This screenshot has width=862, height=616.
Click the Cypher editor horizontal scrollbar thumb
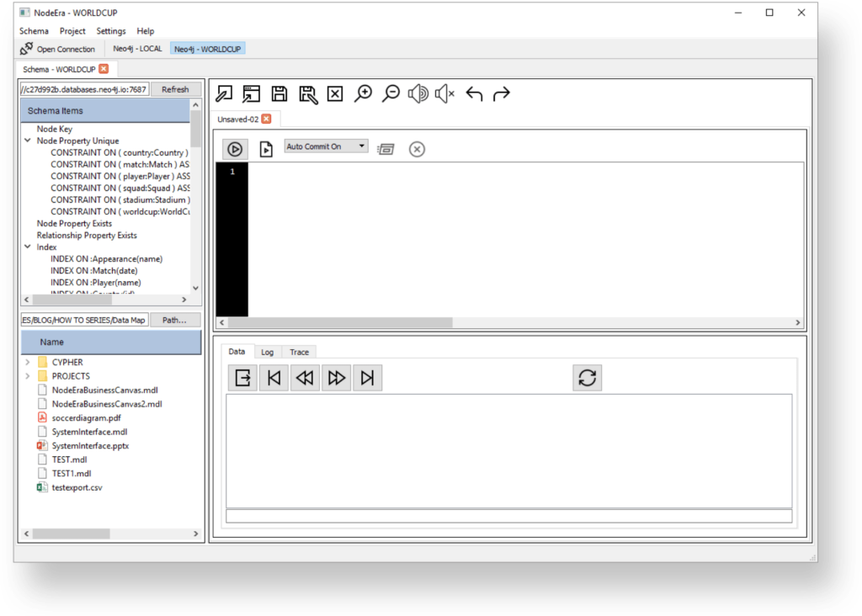click(x=340, y=322)
